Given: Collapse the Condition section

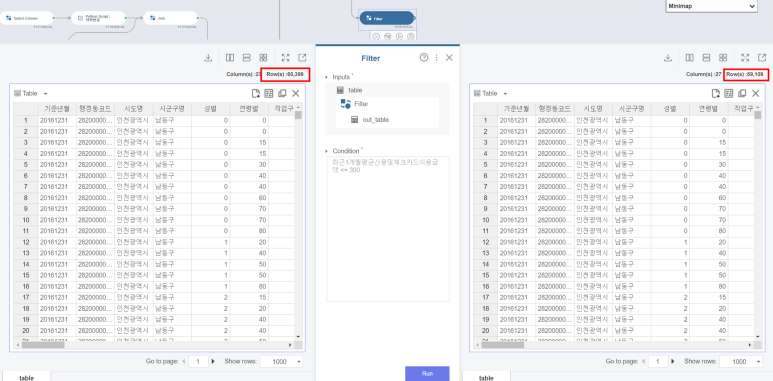Looking at the screenshot, I should (x=326, y=151).
